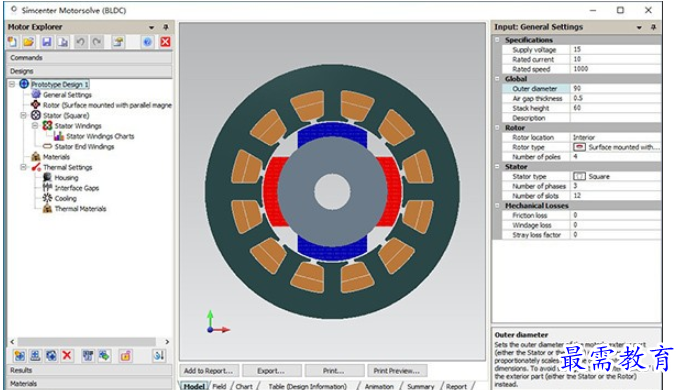Select General Settings in the design tree

(67, 94)
